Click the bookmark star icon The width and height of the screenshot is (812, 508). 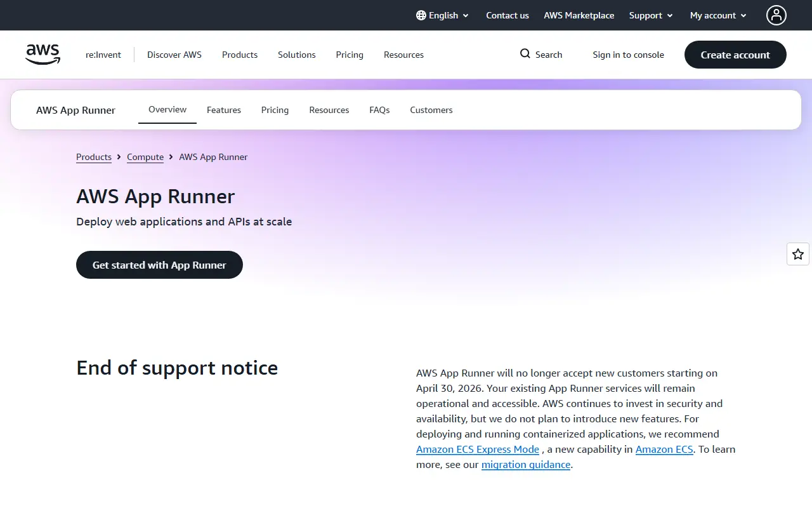pos(798,254)
